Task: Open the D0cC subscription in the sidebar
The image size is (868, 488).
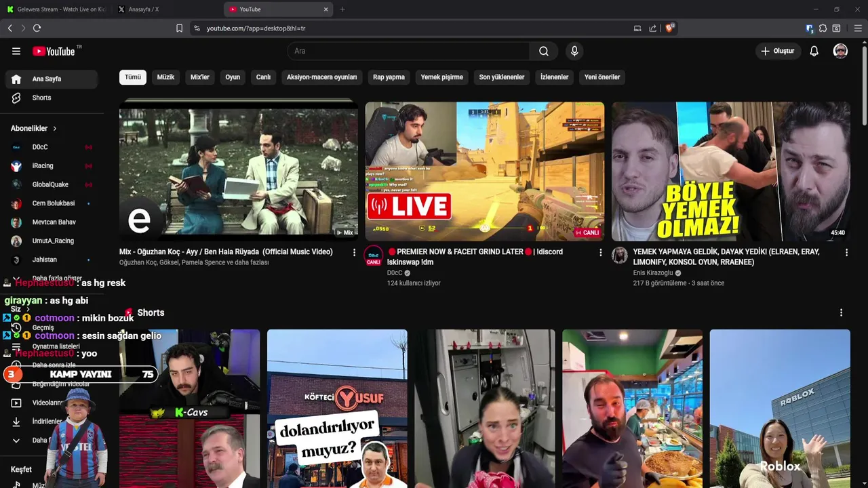Action: point(52,147)
